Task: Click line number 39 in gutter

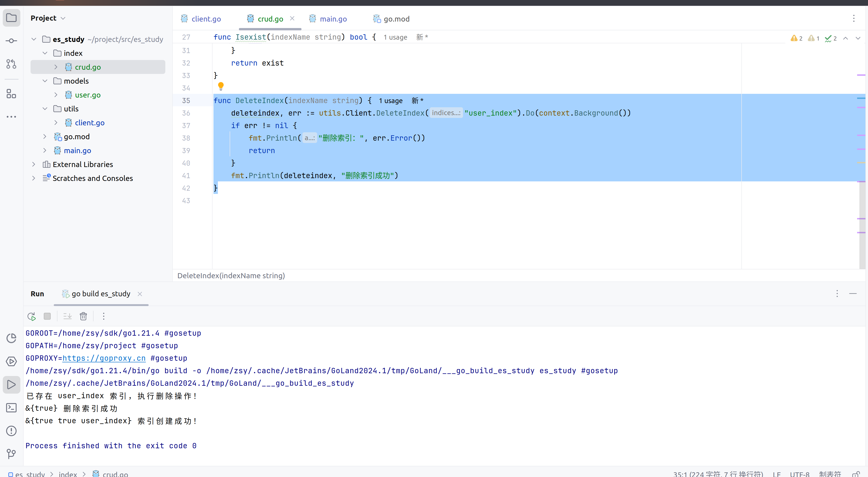Action: tap(186, 151)
